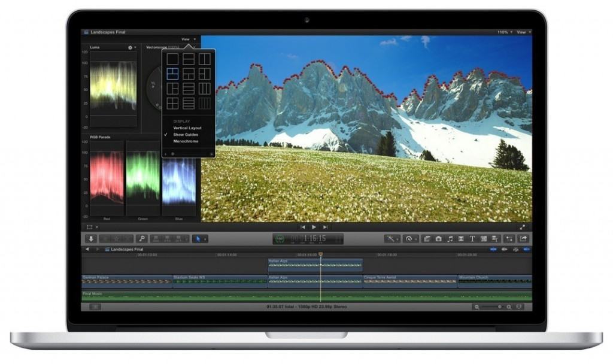Select the Italian Alps clip in the timeline
The width and height of the screenshot is (613, 364).
[x=314, y=265]
